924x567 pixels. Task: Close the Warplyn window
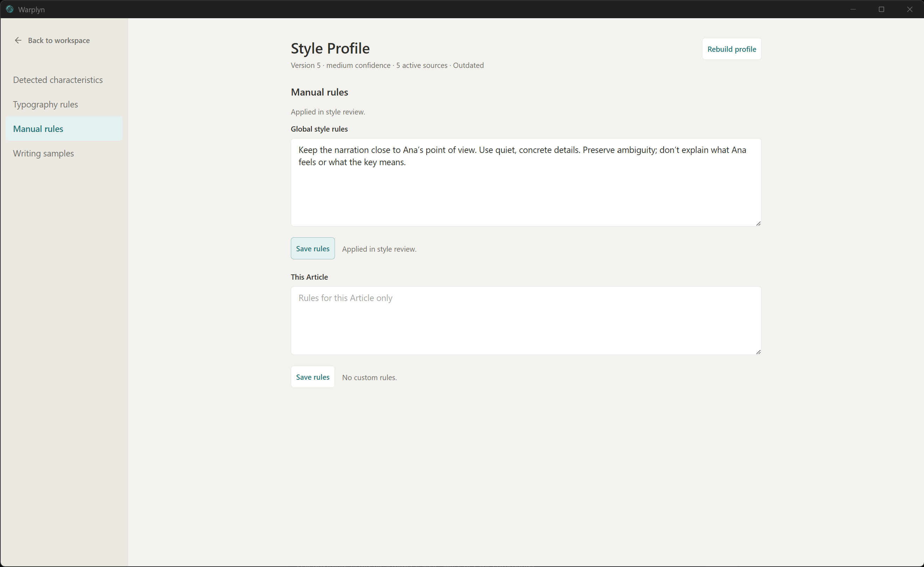[910, 9]
